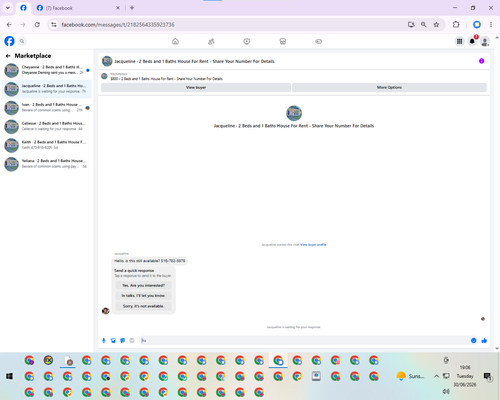Open the purple conversation information icon
Image resolution: width=500 pixels, height=400 pixels.
tap(481, 61)
